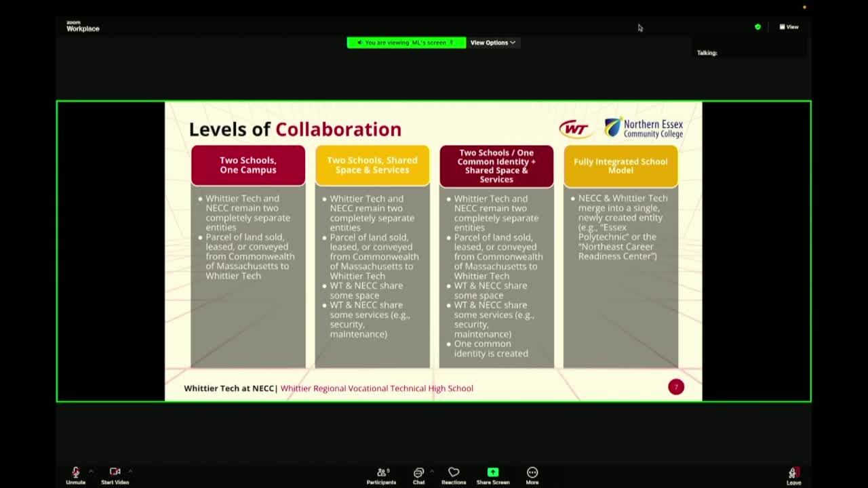Open the Chat panel
Image resolution: width=868 pixels, height=488 pixels.
418,475
